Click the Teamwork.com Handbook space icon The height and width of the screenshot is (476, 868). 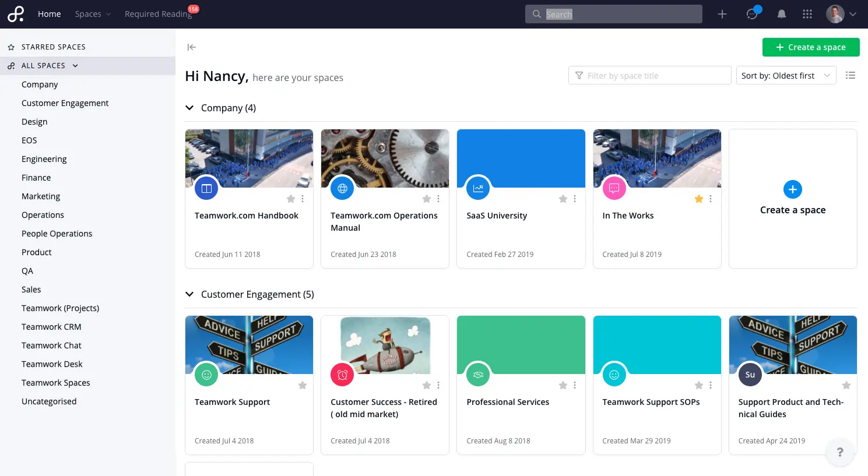(206, 188)
